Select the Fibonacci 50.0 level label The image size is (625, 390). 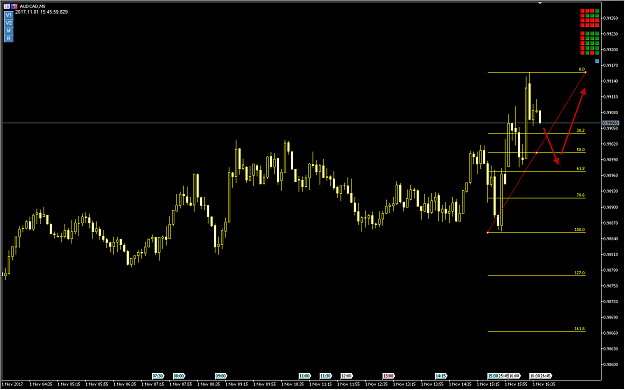click(581, 150)
